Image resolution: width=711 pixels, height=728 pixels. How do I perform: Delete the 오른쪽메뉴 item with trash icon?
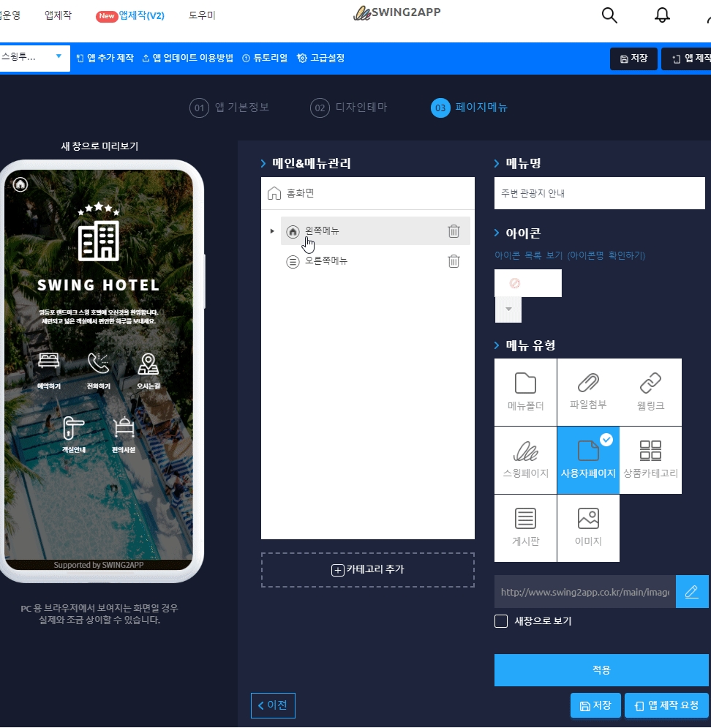click(x=454, y=261)
